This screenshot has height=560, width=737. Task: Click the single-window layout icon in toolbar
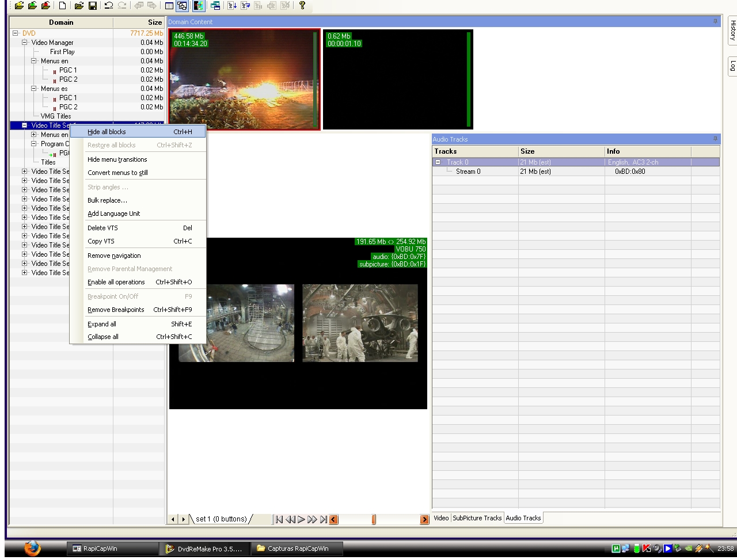169,6
